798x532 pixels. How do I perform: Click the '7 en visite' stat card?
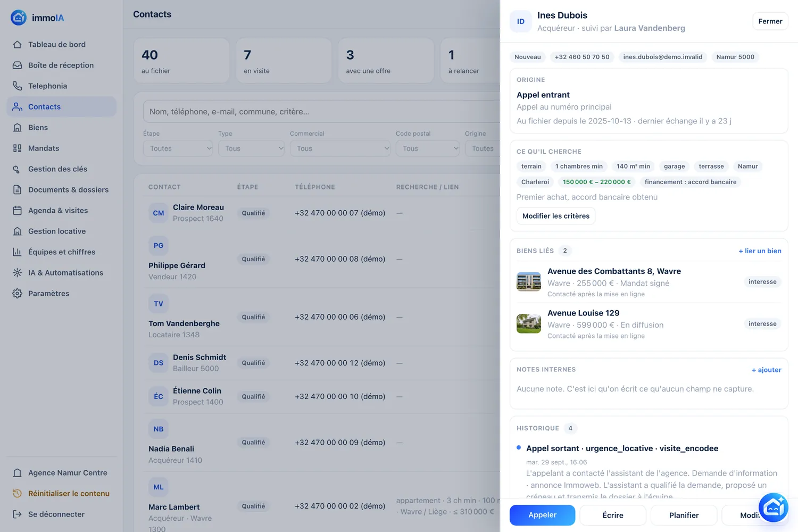284,61
